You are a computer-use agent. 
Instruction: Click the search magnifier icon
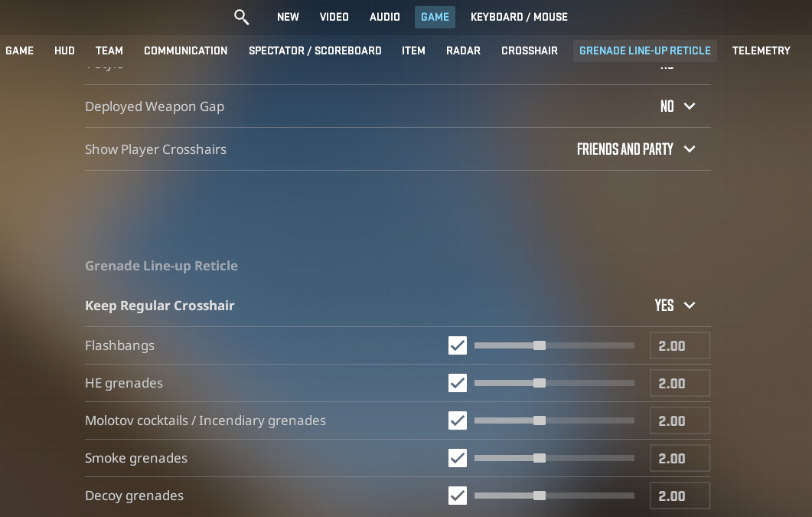point(241,17)
